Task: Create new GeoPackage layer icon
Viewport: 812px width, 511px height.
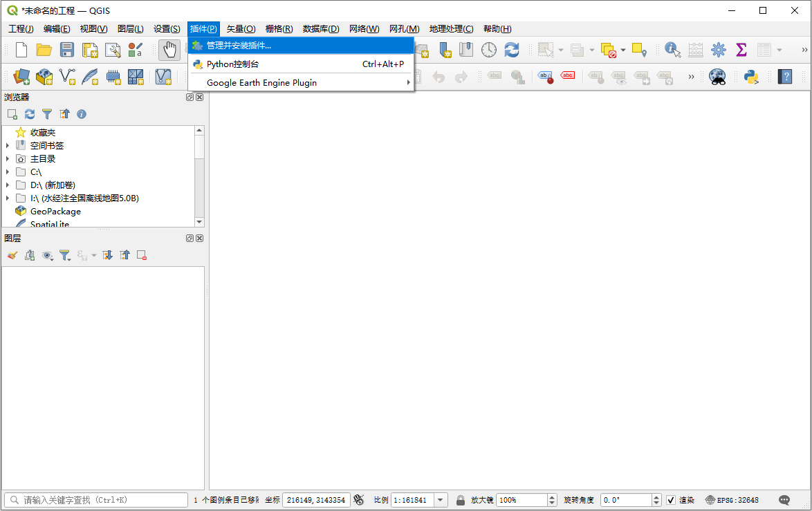Action: point(44,77)
